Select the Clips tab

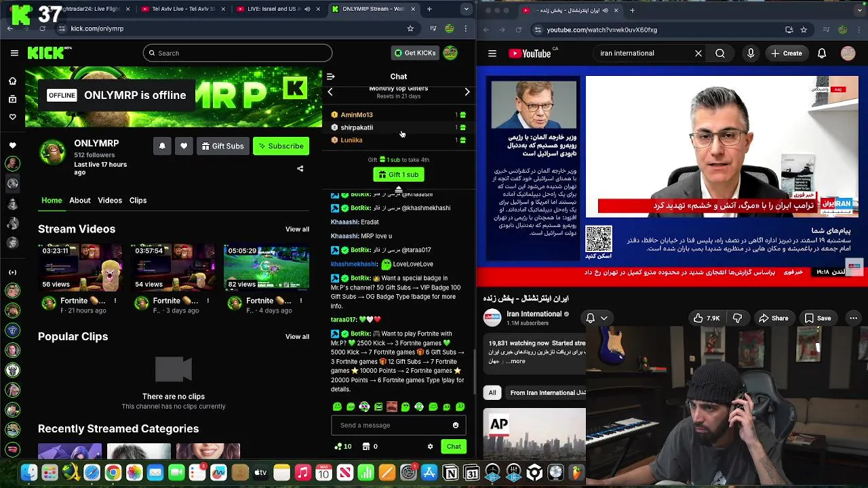click(138, 200)
